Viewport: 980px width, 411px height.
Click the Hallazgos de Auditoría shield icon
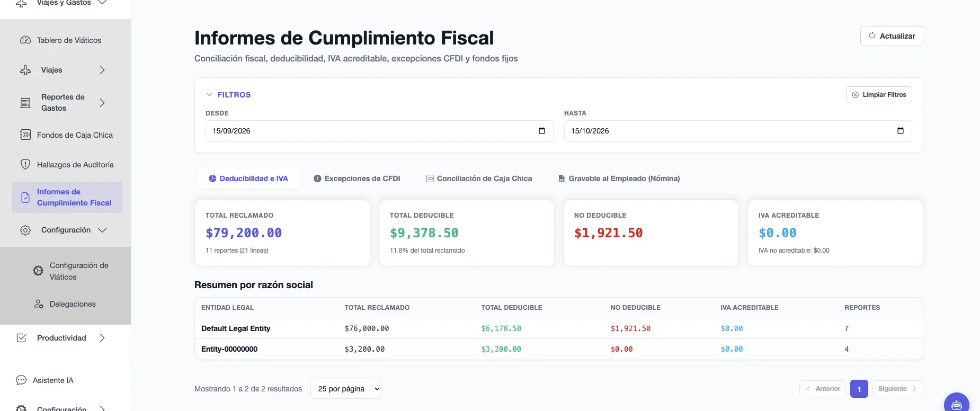click(25, 164)
